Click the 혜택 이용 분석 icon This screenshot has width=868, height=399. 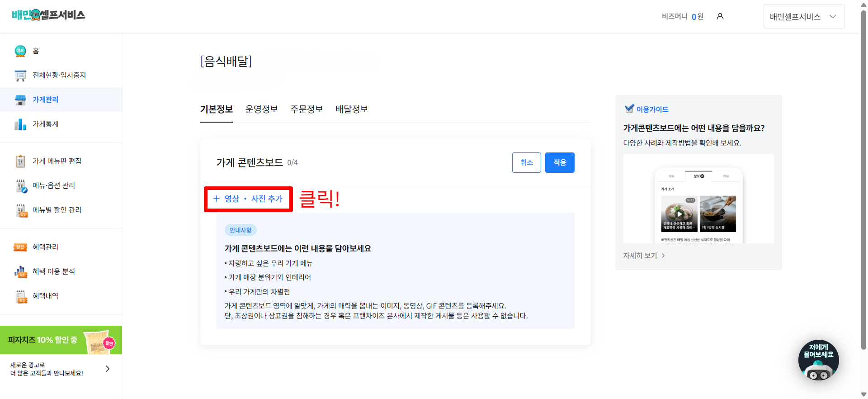tap(21, 271)
